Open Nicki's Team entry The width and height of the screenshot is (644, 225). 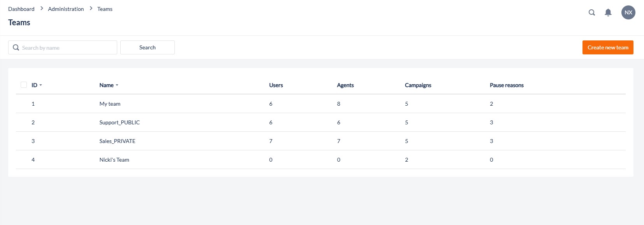(114, 160)
